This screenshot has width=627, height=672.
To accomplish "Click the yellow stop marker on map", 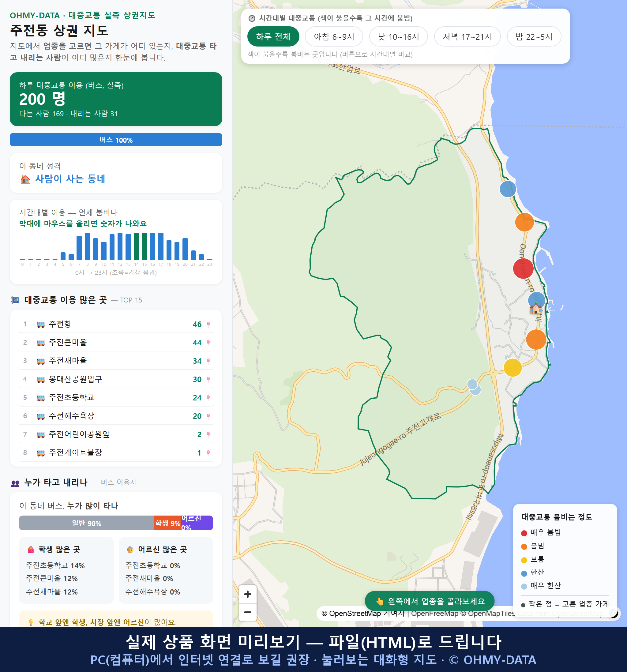I will (512, 367).
